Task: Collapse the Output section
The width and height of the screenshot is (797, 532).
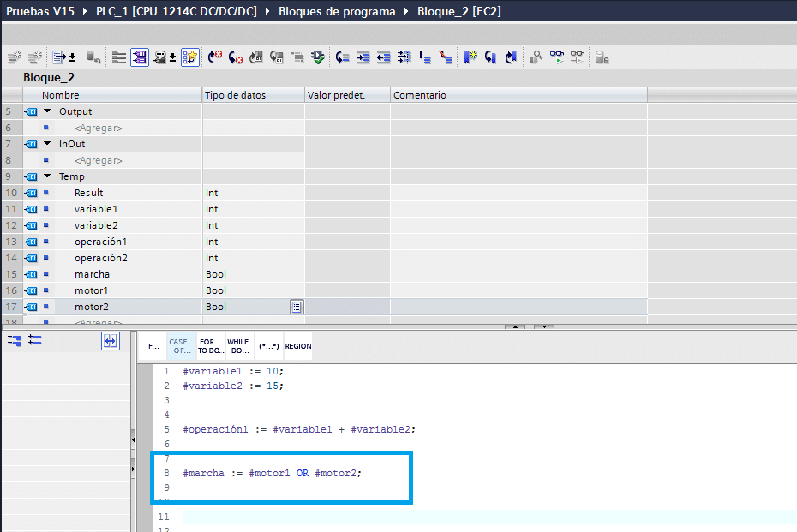Action: (47, 111)
